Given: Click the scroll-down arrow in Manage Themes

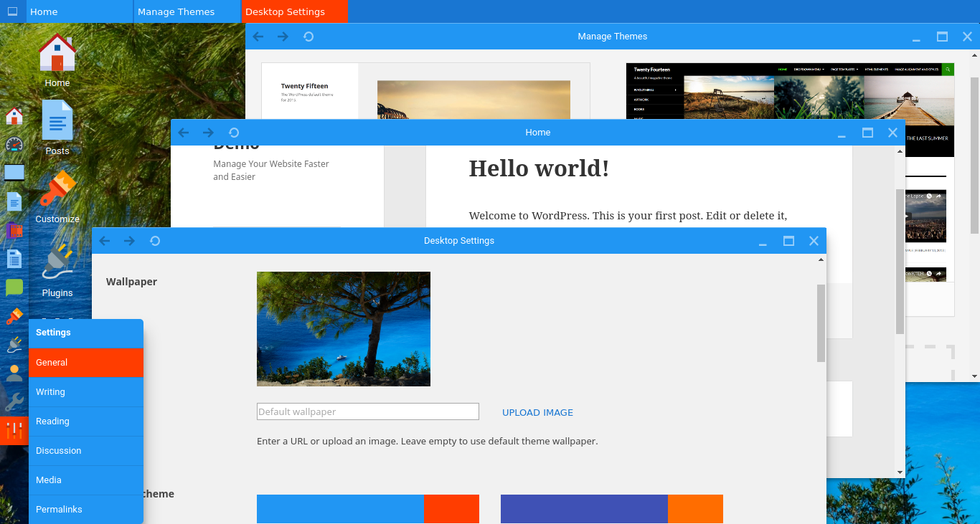Looking at the screenshot, I should click(975, 376).
